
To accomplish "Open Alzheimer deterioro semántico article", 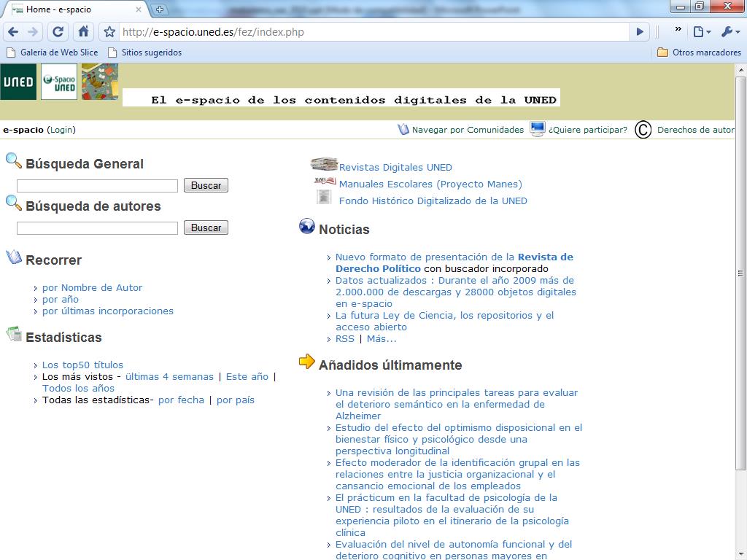I will click(457, 404).
